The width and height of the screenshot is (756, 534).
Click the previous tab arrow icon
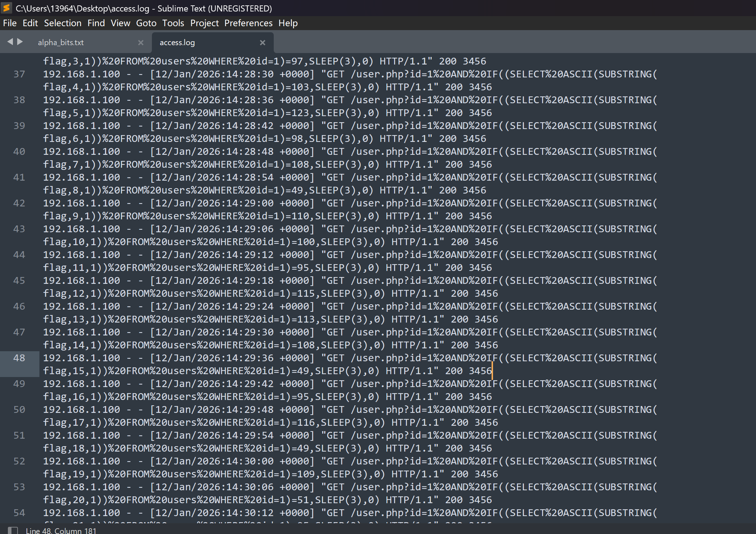pyautogui.click(x=10, y=42)
